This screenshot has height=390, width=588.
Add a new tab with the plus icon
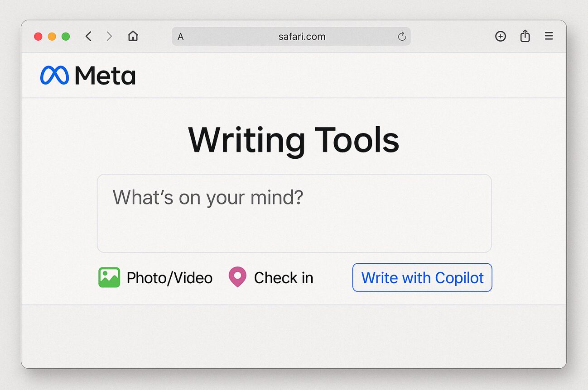point(500,36)
